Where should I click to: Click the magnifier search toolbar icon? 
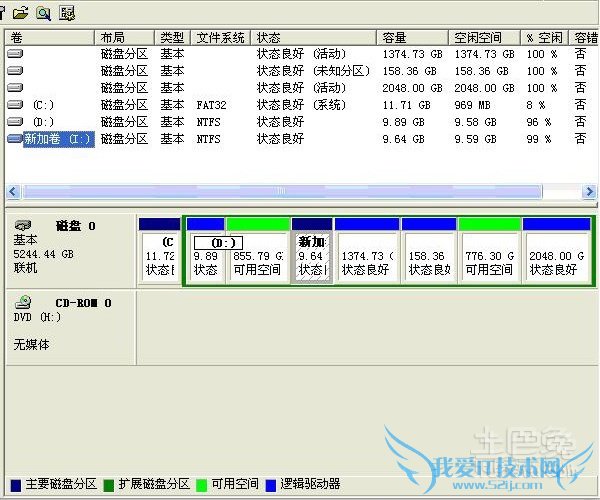click(43, 13)
